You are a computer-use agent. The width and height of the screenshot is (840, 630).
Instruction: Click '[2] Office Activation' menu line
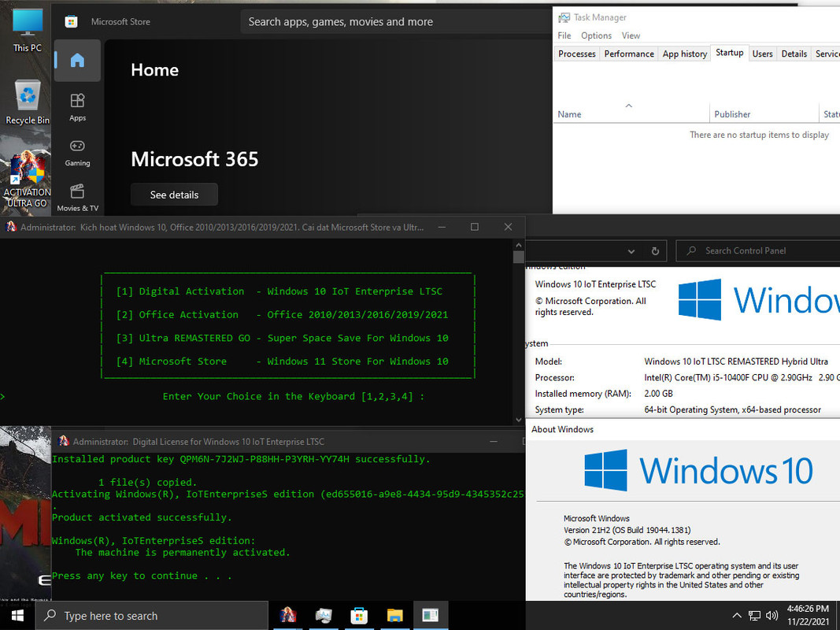282,315
